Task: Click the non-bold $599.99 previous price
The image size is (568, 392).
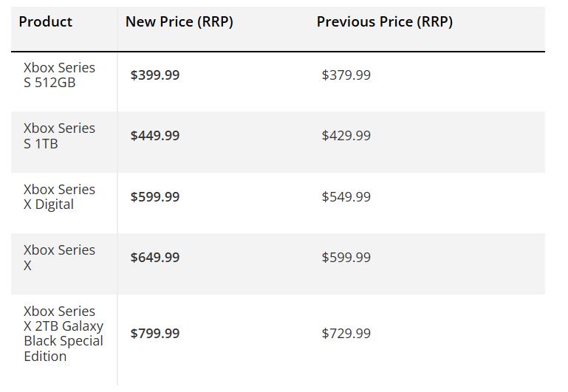Action: point(346,258)
